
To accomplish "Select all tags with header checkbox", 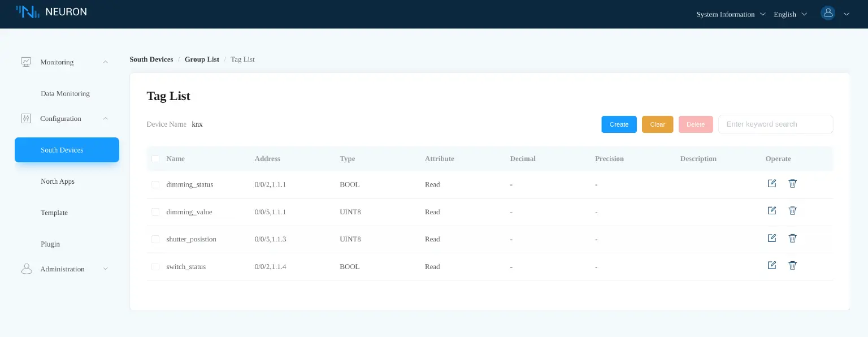I will (155, 159).
